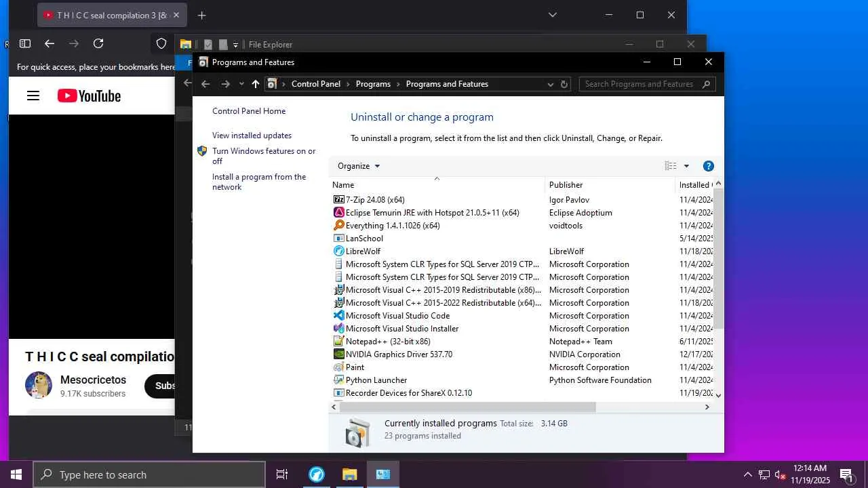Select the YouTube seal compilation browser tab
Viewport: 868px width, 488px height.
coord(113,15)
